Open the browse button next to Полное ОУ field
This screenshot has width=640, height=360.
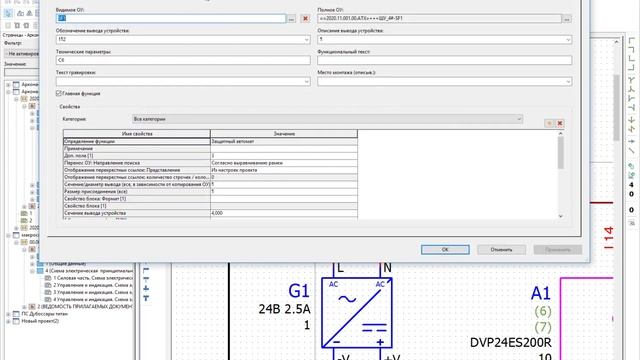click(x=567, y=18)
